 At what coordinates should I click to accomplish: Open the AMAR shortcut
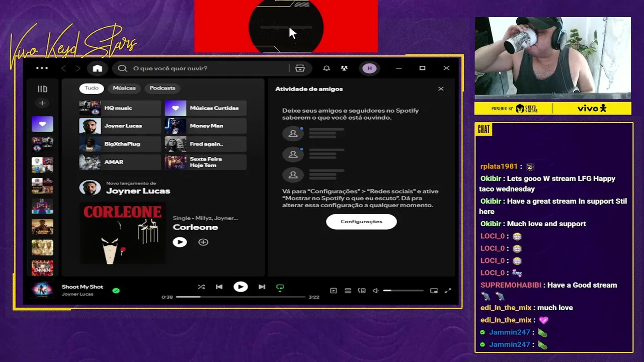click(x=120, y=162)
